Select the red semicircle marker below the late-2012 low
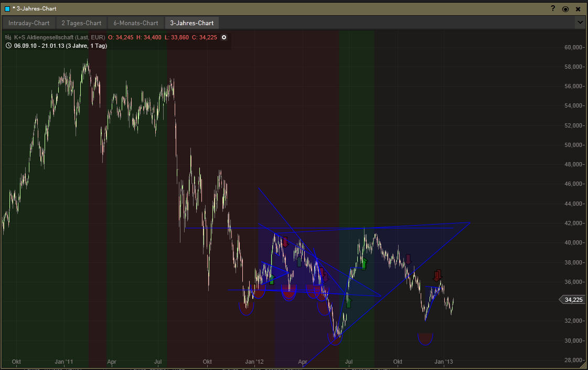The width and height of the screenshot is (588, 370). pos(425,339)
